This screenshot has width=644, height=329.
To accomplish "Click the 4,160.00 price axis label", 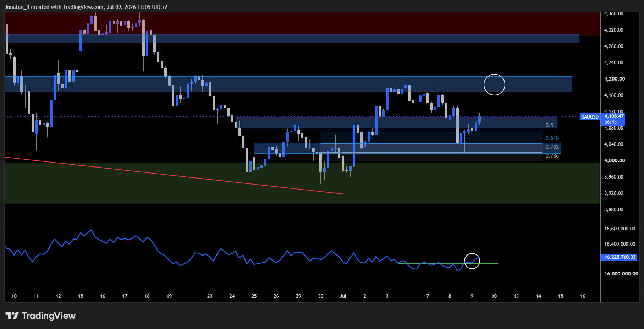I will click(x=613, y=95).
